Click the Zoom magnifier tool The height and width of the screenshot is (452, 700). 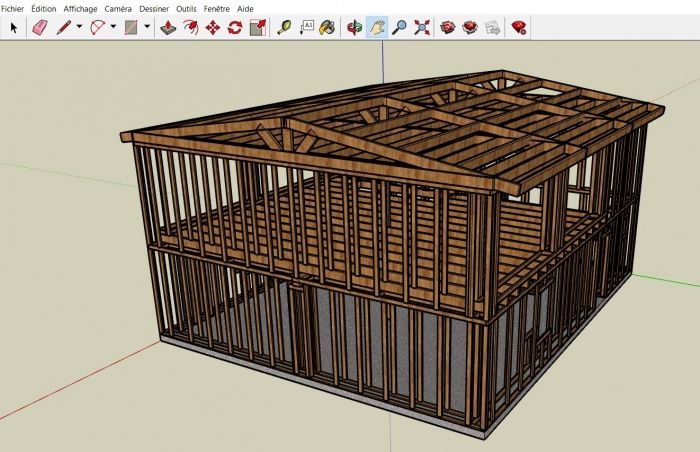click(400, 28)
